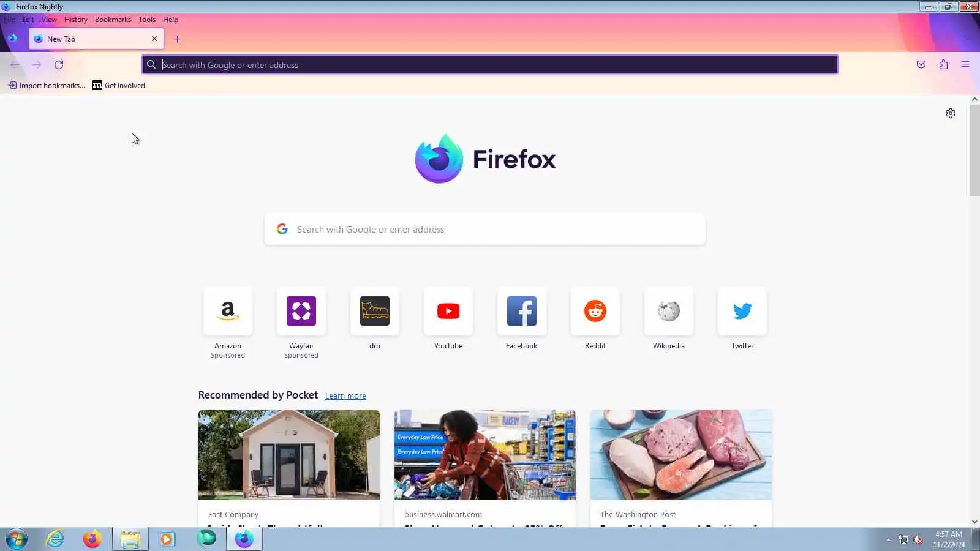The height and width of the screenshot is (551, 980).
Task: Open the File menu
Action: [x=9, y=20]
